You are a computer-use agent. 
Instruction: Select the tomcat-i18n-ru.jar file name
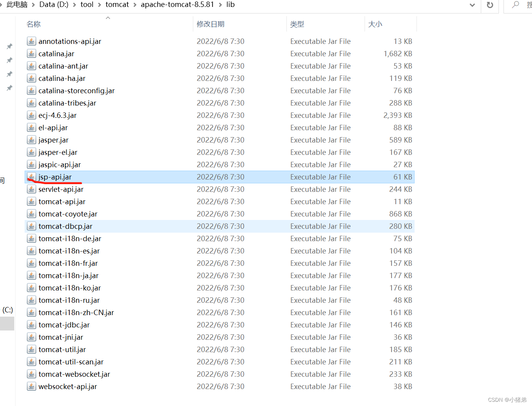[69, 300]
